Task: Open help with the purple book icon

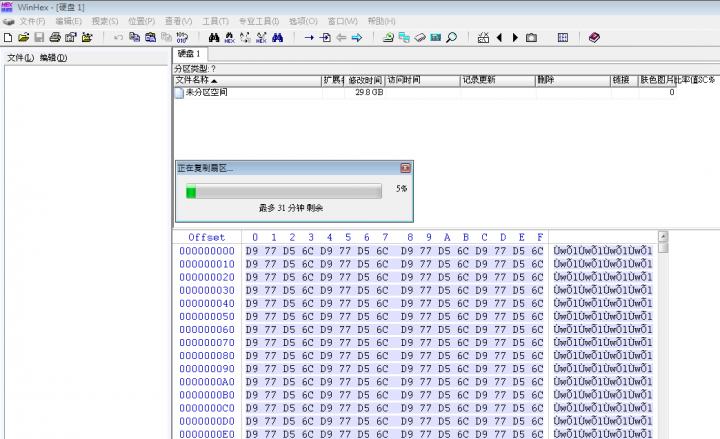Action: (594, 38)
